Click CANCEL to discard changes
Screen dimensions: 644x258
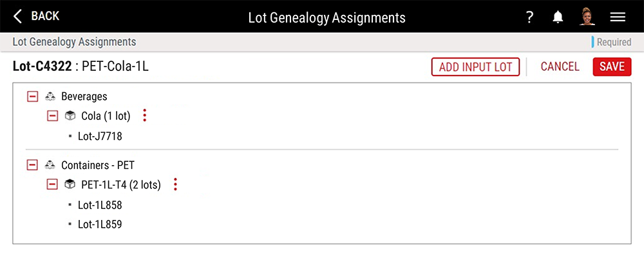pyautogui.click(x=560, y=66)
